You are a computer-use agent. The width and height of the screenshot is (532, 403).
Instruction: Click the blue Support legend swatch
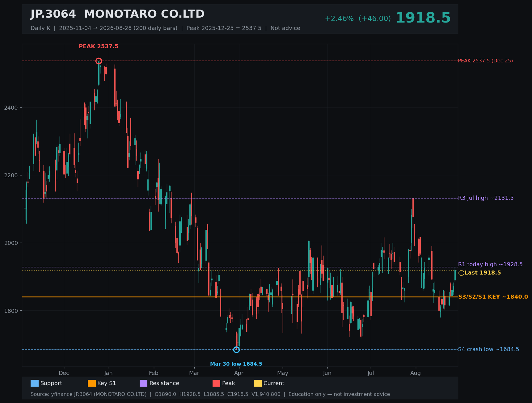(35, 383)
